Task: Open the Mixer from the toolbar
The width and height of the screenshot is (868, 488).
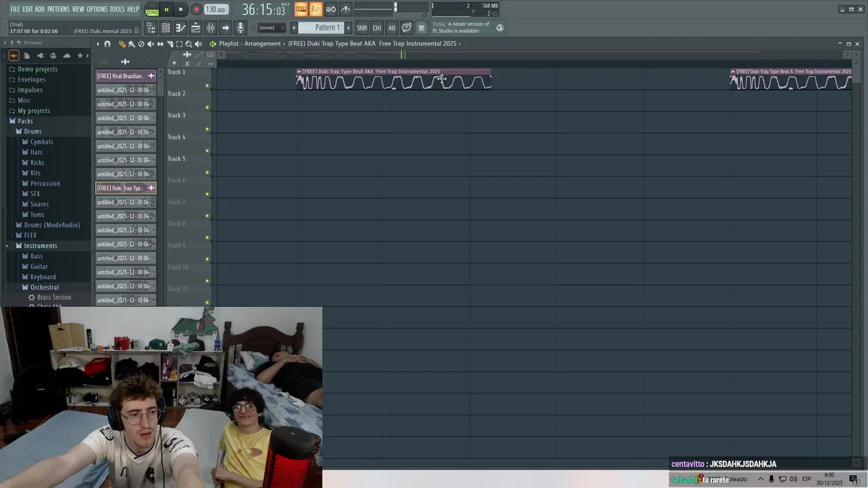Action: pyautogui.click(x=210, y=28)
